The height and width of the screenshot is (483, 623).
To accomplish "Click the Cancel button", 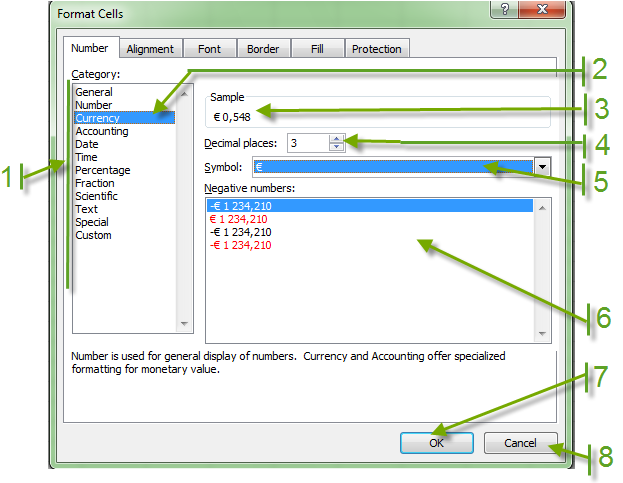I will 520,443.
